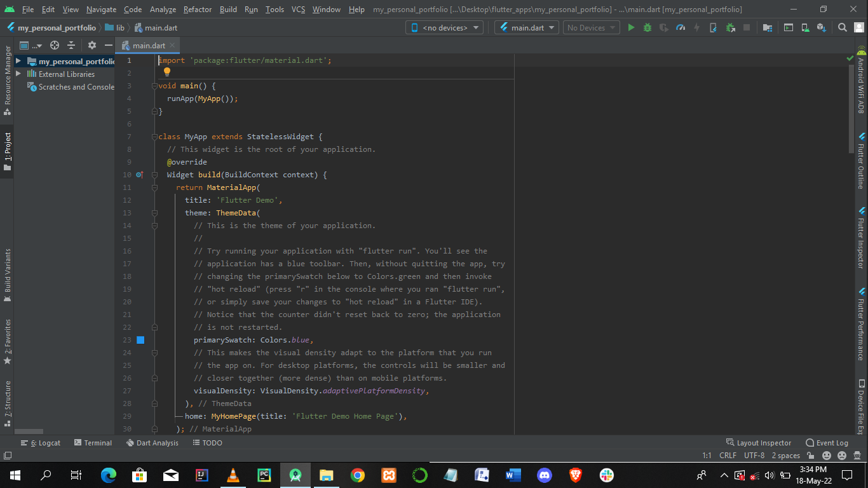The image size is (868, 488).
Task: Toggle the Build Variants side panel
Action: 8,275
